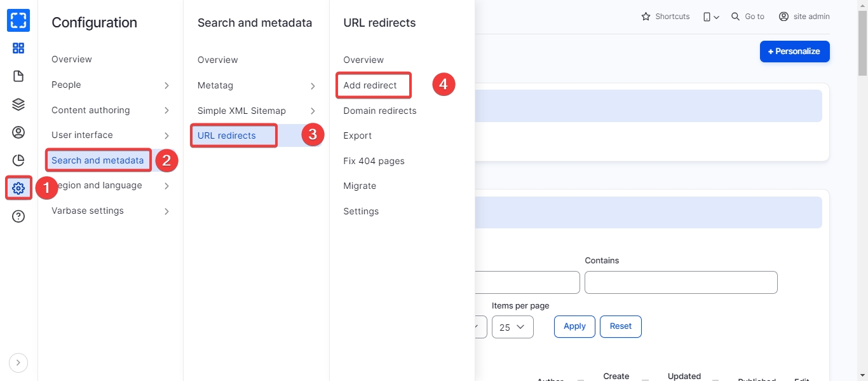868x381 pixels.
Task: Expand the sidebar with the arrow toggle
Action: point(18,363)
